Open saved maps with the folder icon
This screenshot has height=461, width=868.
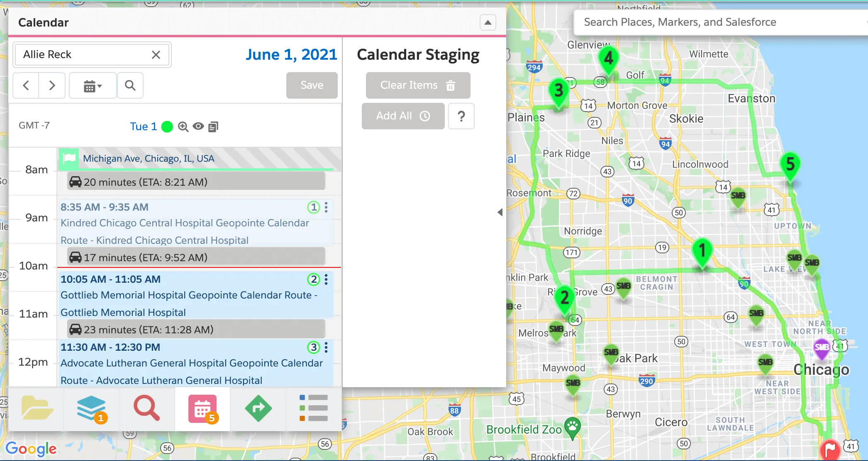click(x=37, y=409)
